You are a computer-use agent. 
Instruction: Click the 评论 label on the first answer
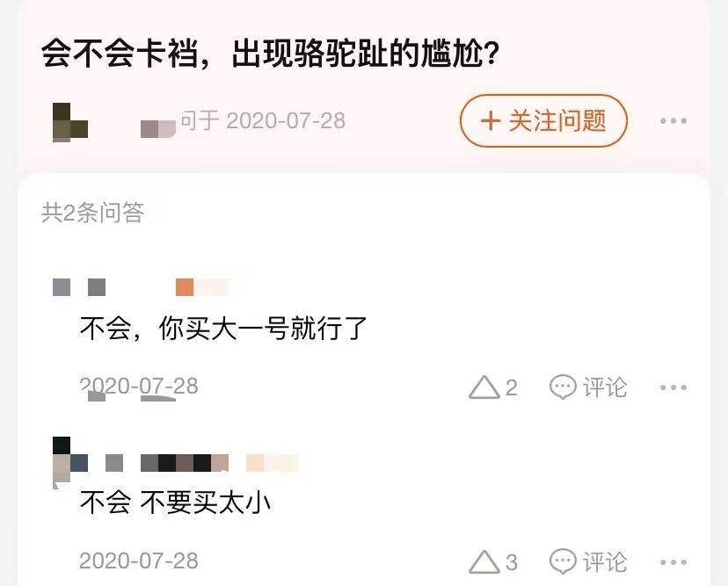(605, 387)
